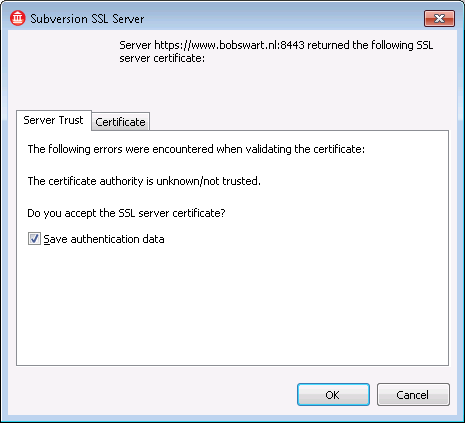
Task: Click the blank space right of the Certificate tab
Action: tap(298, 121)
